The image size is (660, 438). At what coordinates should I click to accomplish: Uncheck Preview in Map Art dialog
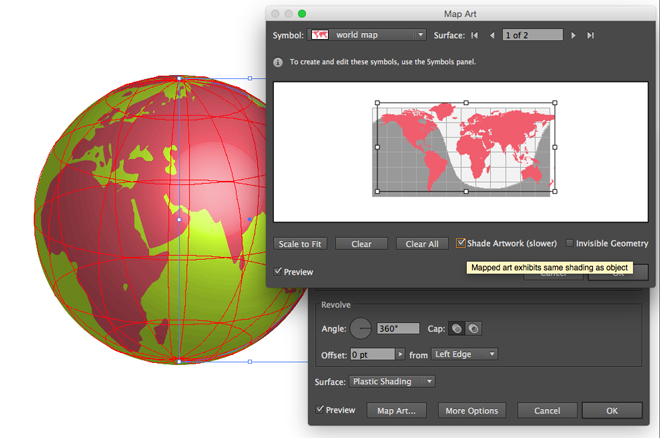pyautogui.click(x=278, y=271)
